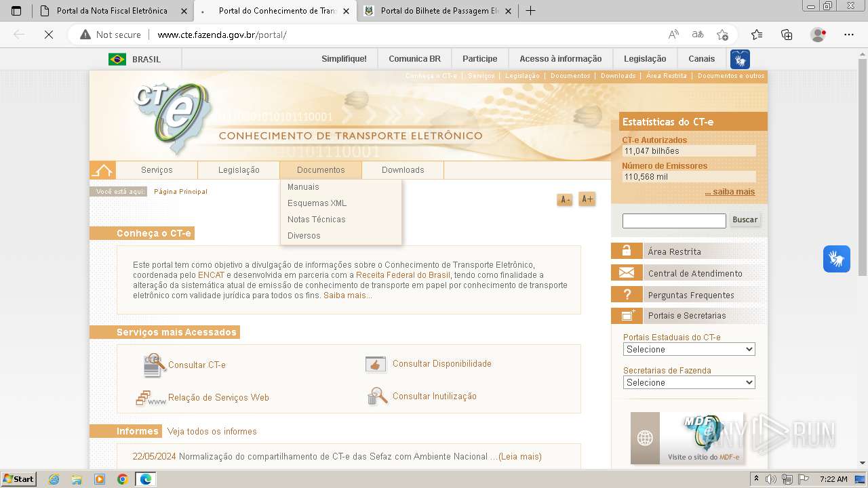This screenshot has height=488, width=868.
Task: Show hidden system tray icons
Action: click(x=757, y=479)
